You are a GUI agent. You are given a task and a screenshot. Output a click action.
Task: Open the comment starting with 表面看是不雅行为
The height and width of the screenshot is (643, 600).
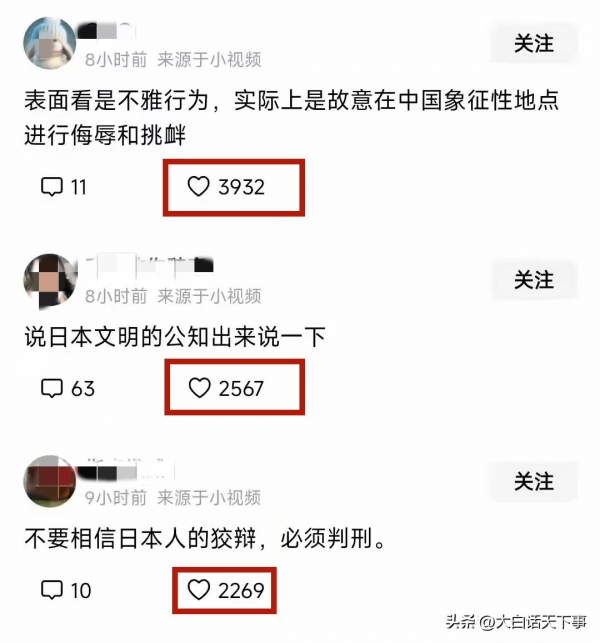pyautogui.click(x=291, y=118)
